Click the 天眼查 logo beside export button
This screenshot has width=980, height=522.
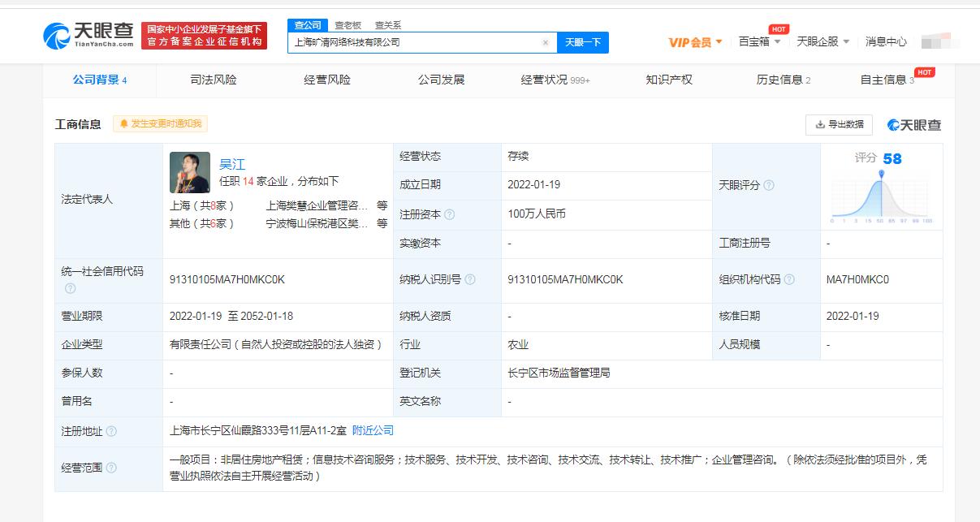[914, 125]
